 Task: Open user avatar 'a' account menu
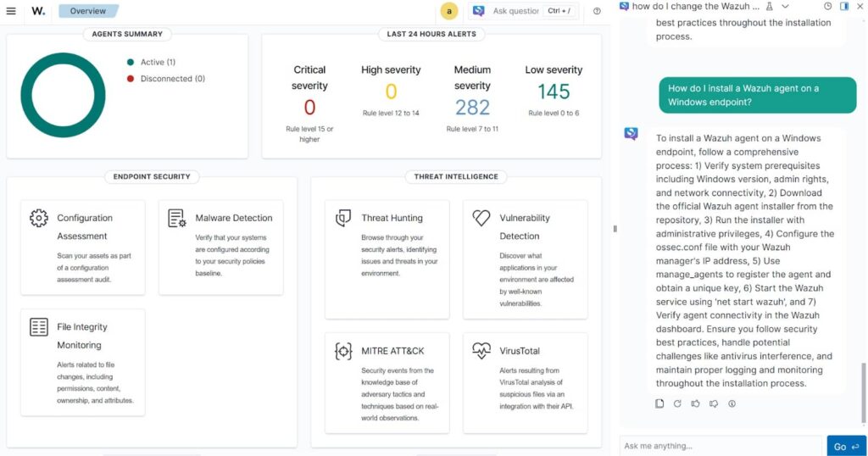click(x=449, y=11)
